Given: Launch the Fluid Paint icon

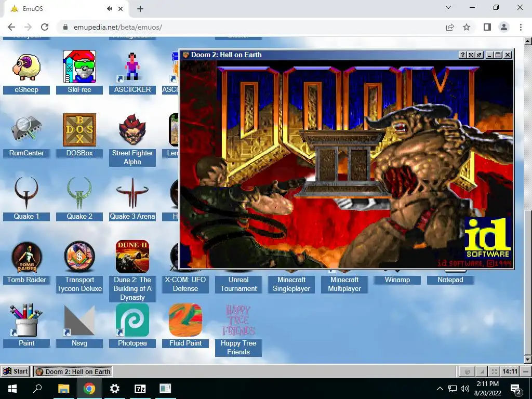Looking at the screenshot, I should pos(185,320).
